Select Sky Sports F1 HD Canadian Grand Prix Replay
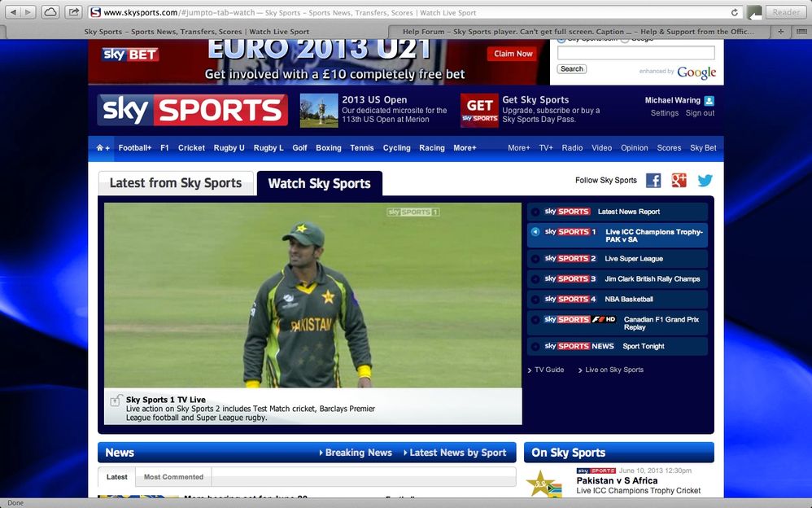 (618, 323)
